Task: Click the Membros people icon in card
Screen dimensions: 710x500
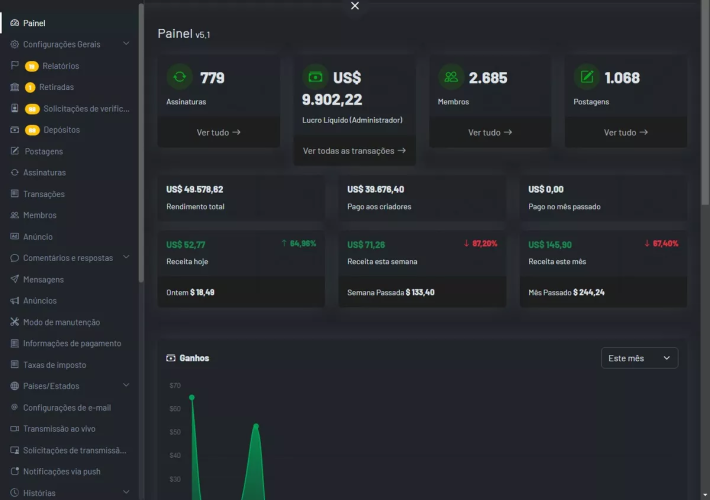Action: (451, 77)
